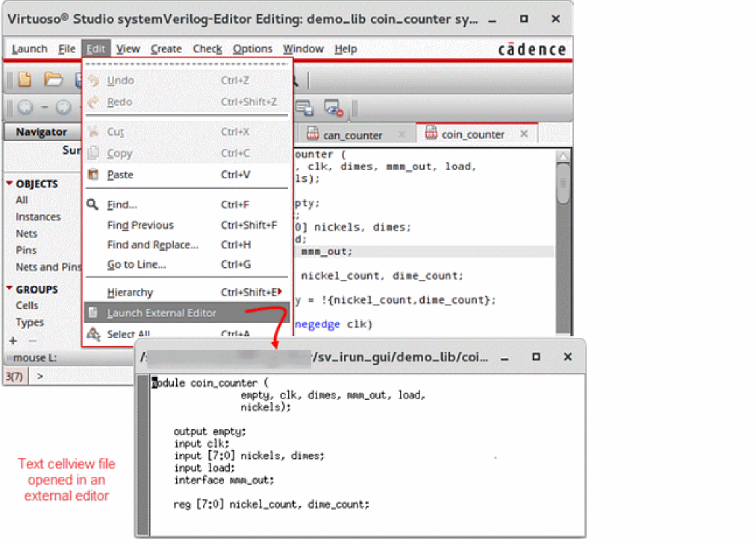
Task: Maximize the Virtuoso Studio window
Action: (524, 19)
